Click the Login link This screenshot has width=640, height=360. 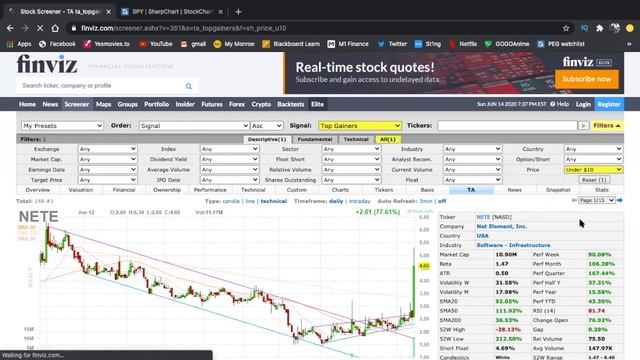(583, 104)
